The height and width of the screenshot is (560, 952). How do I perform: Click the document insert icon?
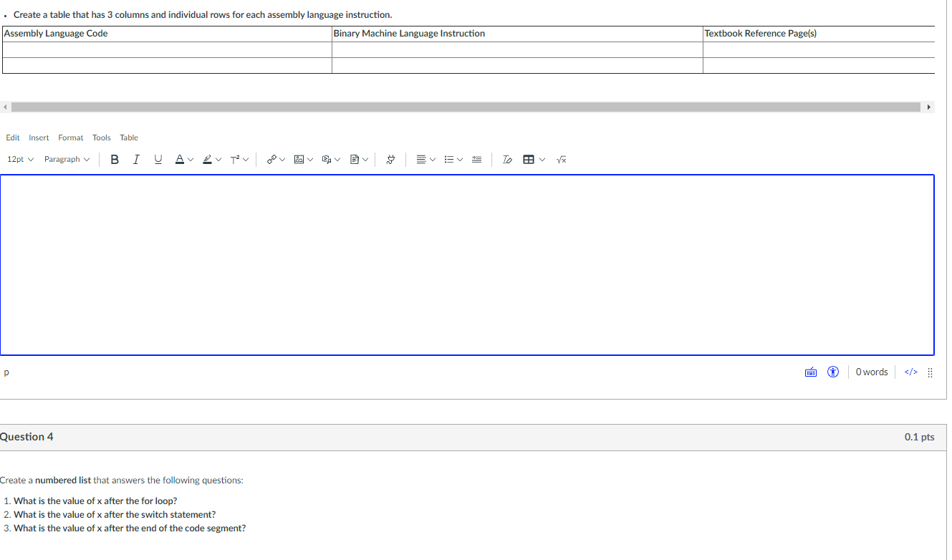[x=354, y=159]
